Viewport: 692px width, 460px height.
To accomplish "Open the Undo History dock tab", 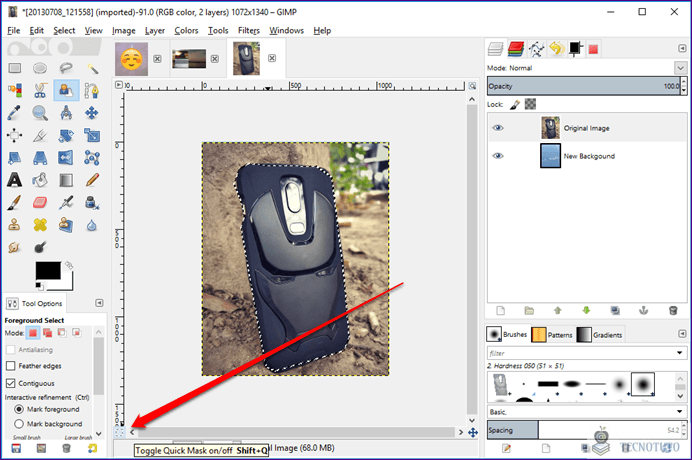I will 557,49.
